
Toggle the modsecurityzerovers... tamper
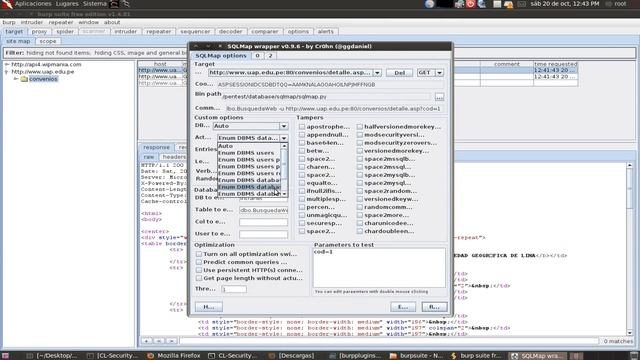[x=360, y=143]
